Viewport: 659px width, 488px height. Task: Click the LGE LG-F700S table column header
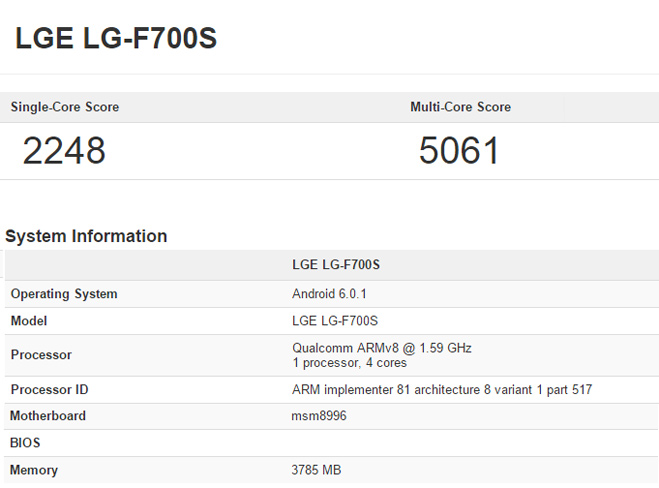click(336, 264)
